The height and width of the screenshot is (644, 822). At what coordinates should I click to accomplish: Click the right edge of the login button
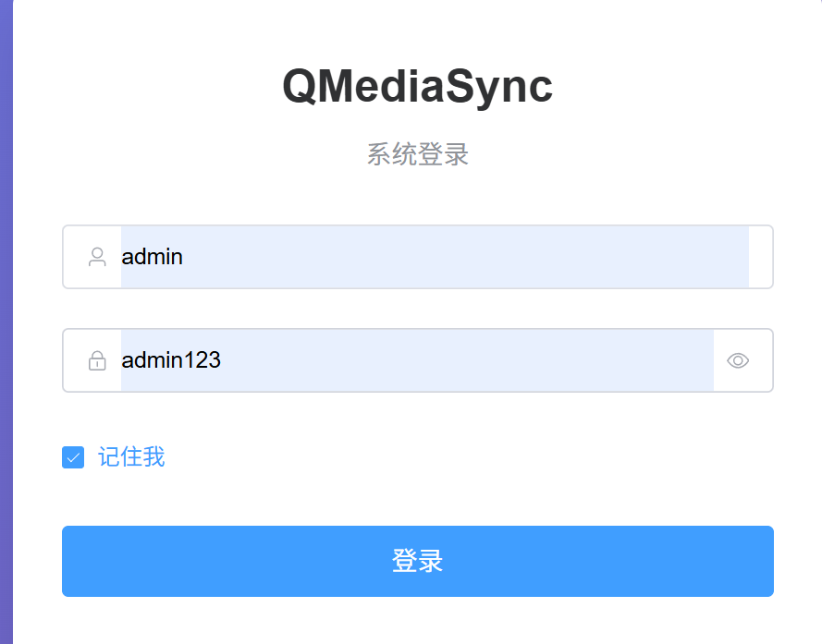pos(767,561)
